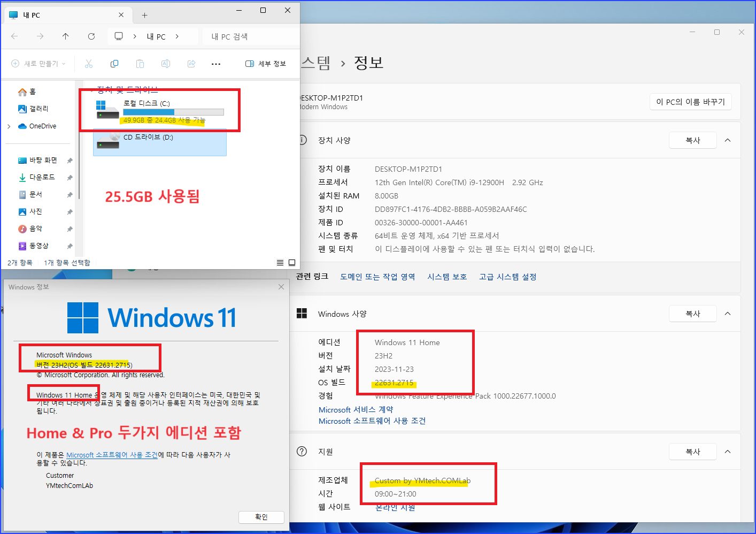Click the Rename icon in Explorer toolbar
Viewport: 756px width, 534px height.
[x=166, y=64]
